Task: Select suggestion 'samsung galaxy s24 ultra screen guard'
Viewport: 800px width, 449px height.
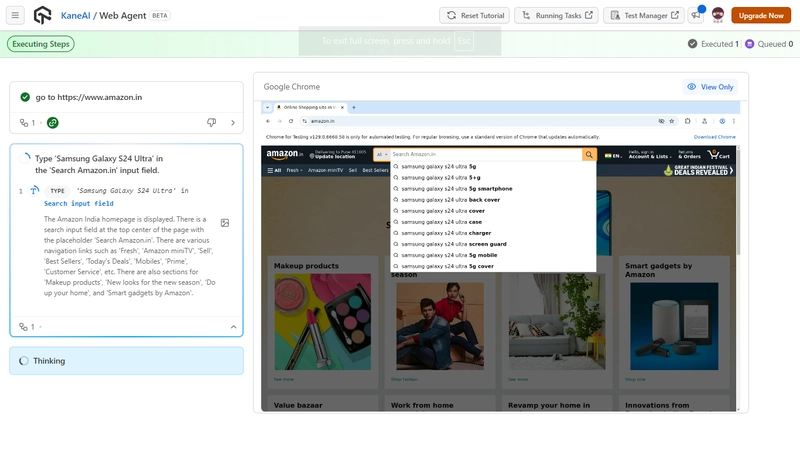Action: pos(493,244)
